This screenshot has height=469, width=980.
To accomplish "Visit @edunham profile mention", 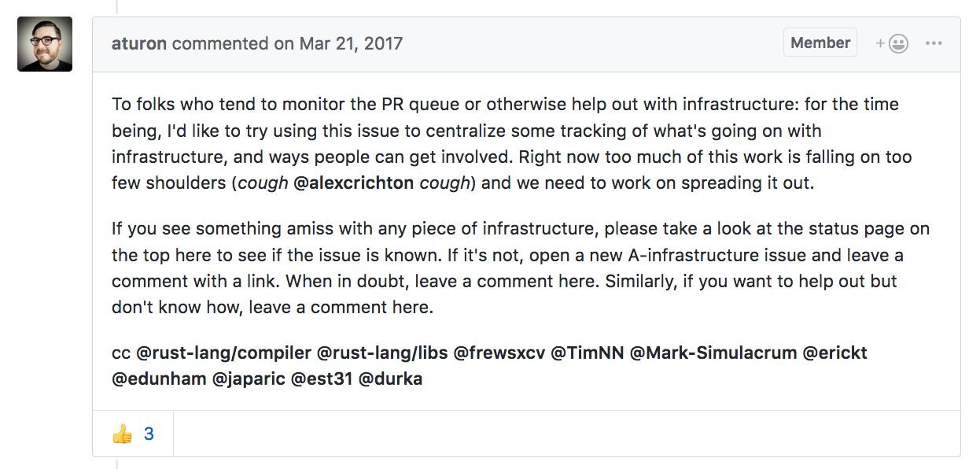I will (x=158, y=379).
